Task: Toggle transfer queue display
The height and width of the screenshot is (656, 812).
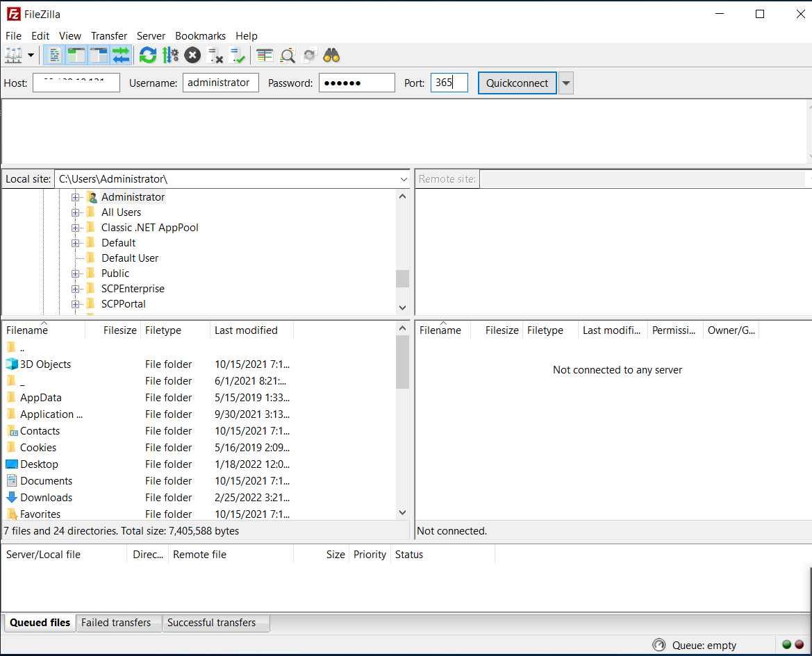Action: (121, 55)
